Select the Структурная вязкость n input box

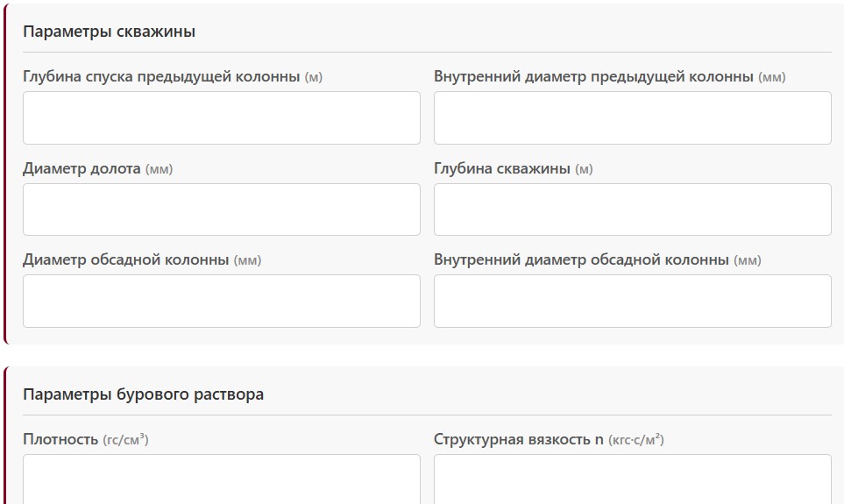pyautogui.click(x=632, y=479)
